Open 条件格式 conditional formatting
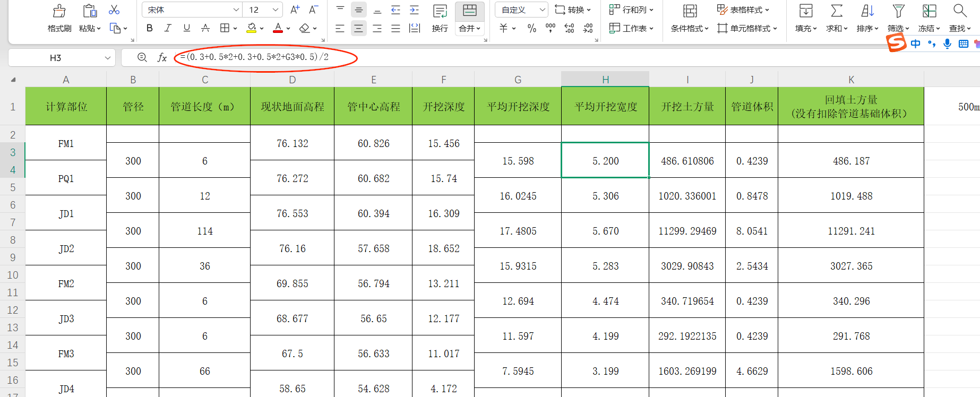The image size is (980, 397). click(690, 18)
